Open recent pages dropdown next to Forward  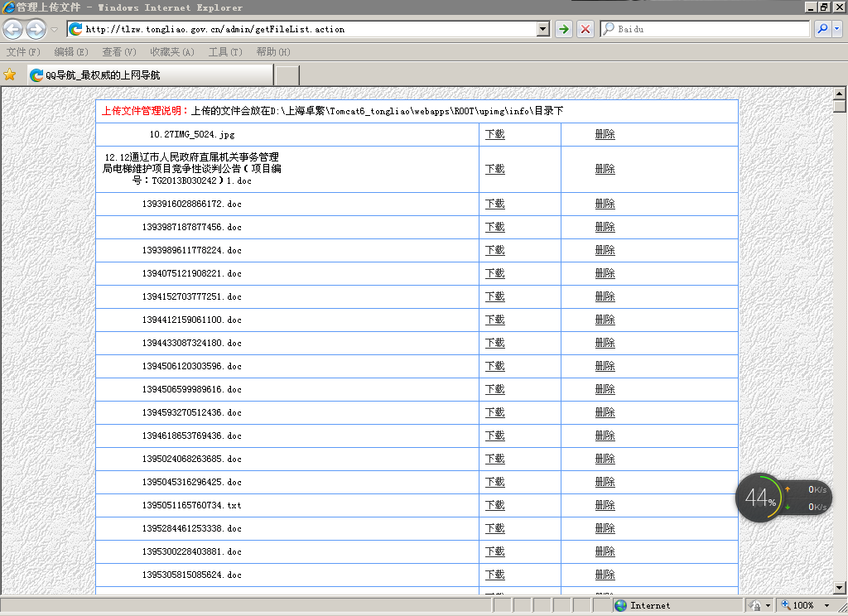(x=54, y=30)
